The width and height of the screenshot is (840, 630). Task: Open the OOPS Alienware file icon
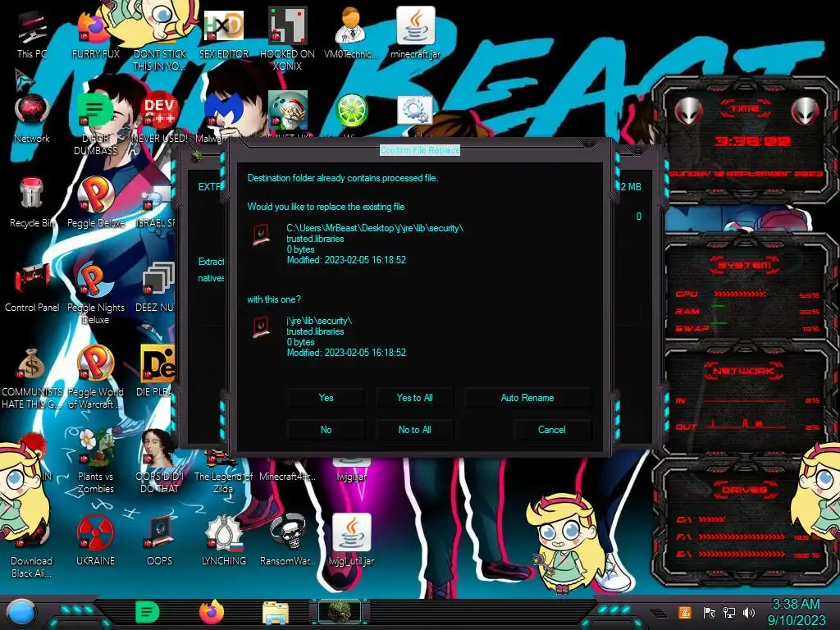point(159,540)
